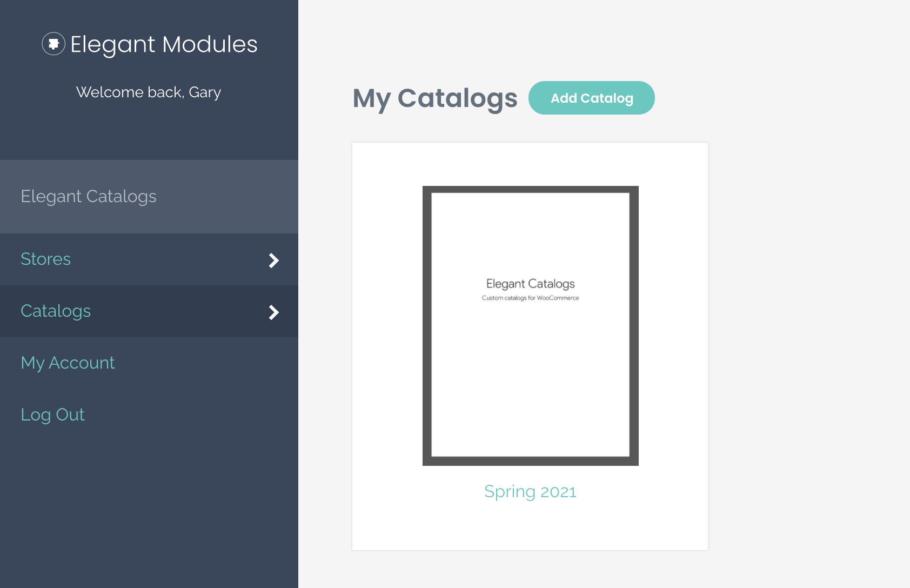Open the Catalogs menu item
This screenshot has width=910, height=588.
click(149, 311)
